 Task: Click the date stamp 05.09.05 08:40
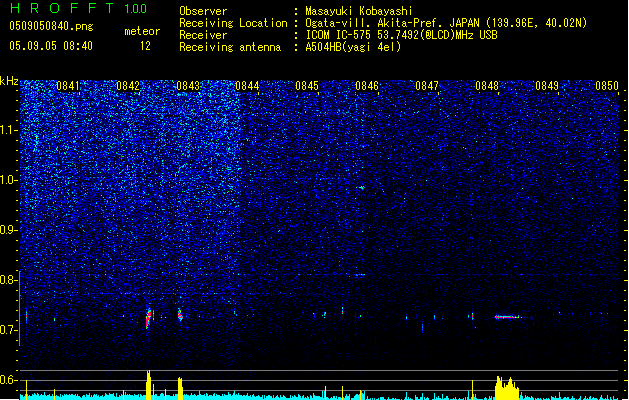click(51, 46)
